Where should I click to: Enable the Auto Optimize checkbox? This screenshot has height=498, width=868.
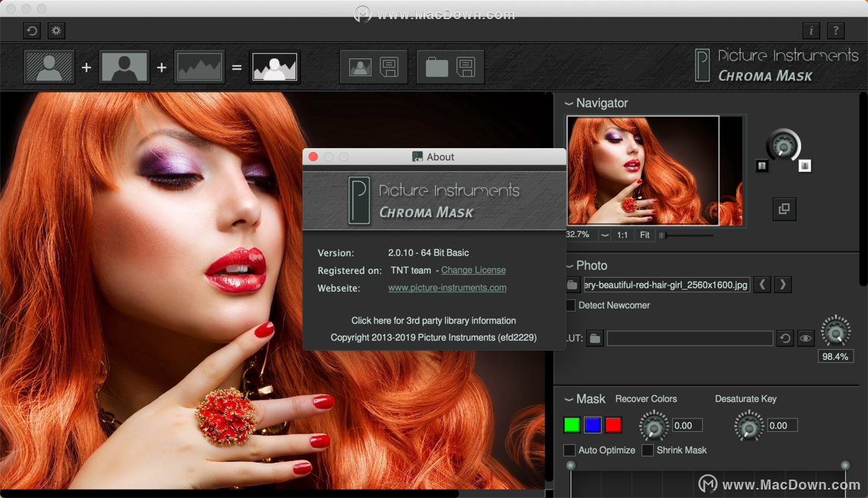(x=569, y=450)
